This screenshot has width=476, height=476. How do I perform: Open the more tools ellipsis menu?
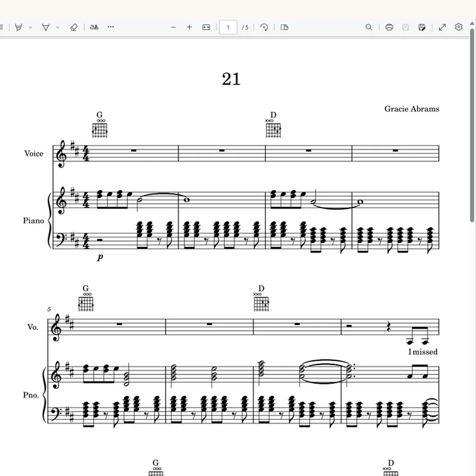pyautogui.click(x=111, y=27)
